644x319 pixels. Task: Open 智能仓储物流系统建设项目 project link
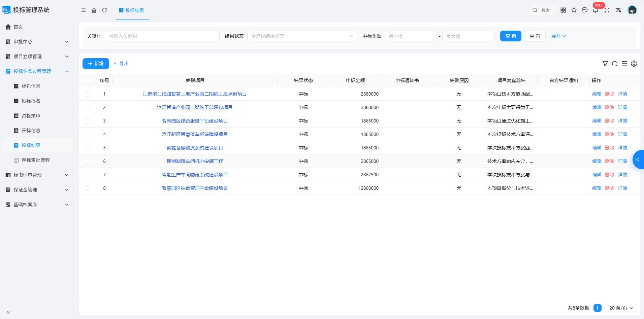point(195,148)
